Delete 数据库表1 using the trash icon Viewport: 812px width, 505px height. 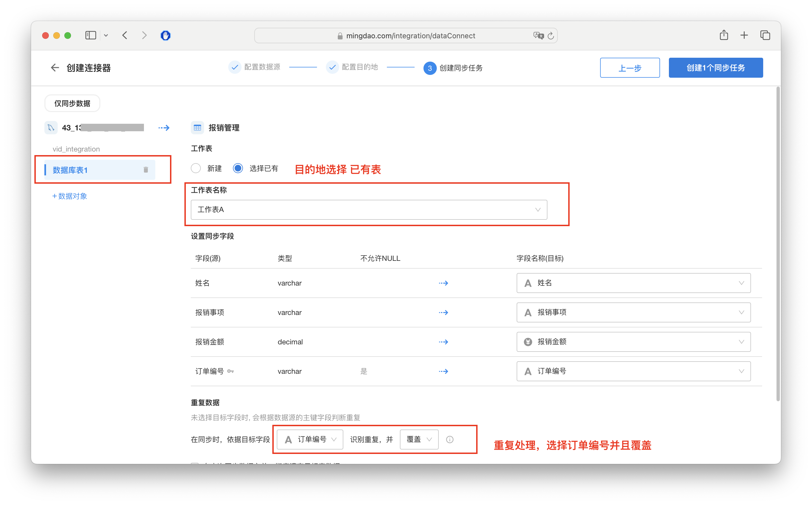point(146,170)
